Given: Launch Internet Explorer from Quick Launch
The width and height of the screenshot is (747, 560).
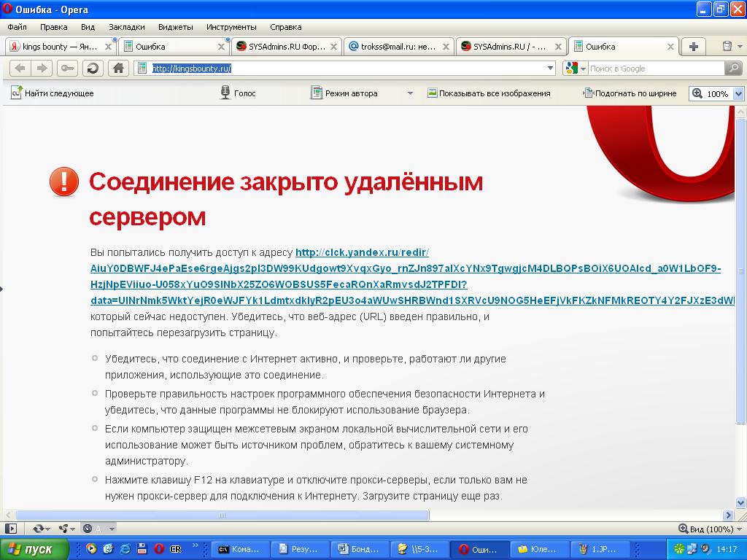Looking at the screenshot, I should click(x=125, y=549).
